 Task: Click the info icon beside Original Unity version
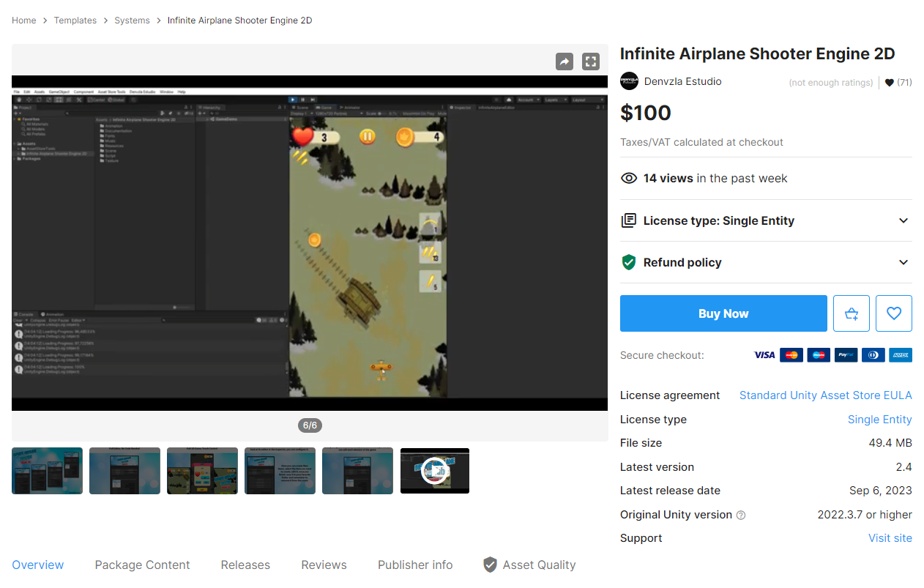(741, 515)
